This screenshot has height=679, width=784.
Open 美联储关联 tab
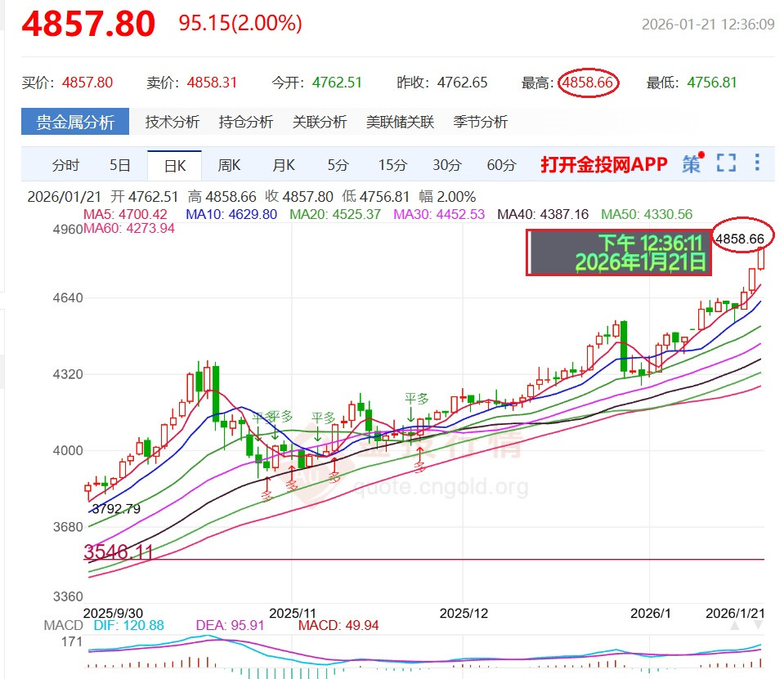(400, 122)
